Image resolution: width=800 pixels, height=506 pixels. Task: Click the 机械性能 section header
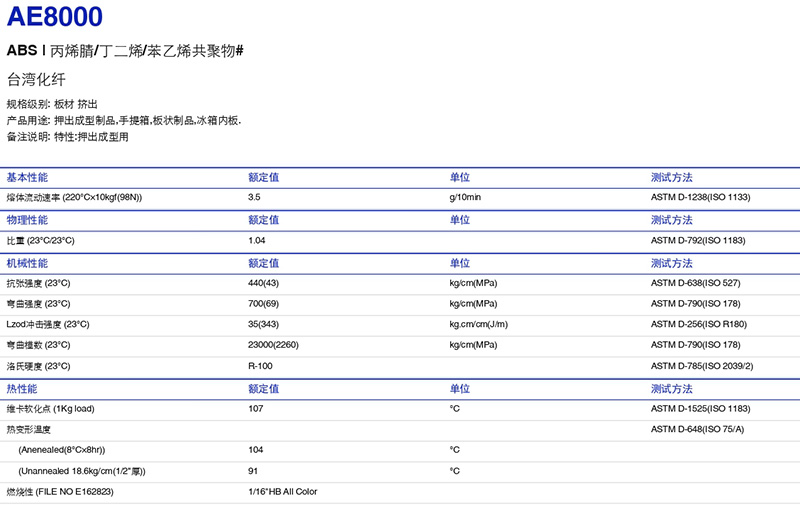(27, 263)
